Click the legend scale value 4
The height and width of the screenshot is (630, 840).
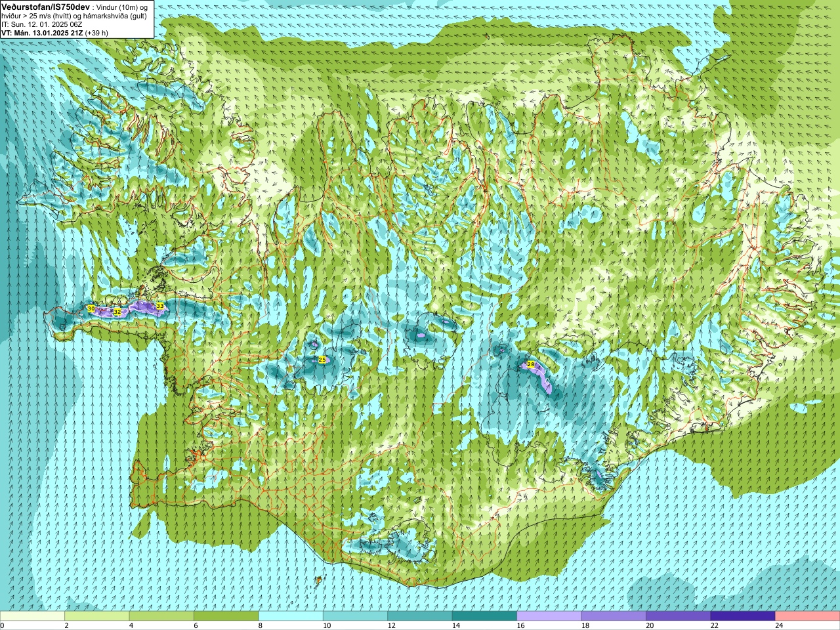coord(131,625)
